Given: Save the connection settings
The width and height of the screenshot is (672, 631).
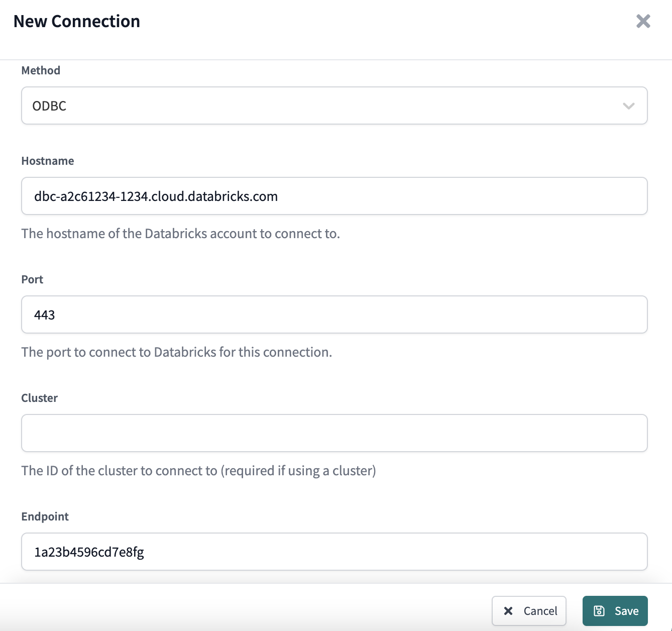Looking at the screenshot, I should [615, 611].
